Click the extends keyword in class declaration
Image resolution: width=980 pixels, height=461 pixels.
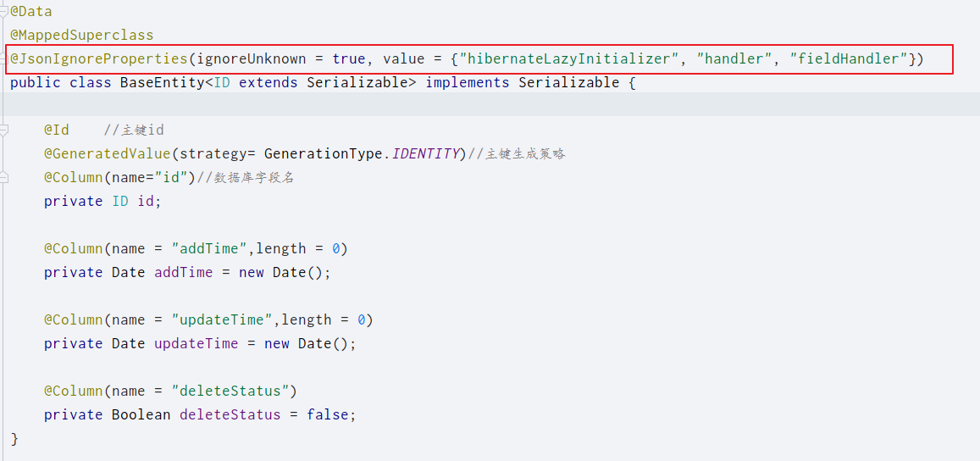point(269,82)
